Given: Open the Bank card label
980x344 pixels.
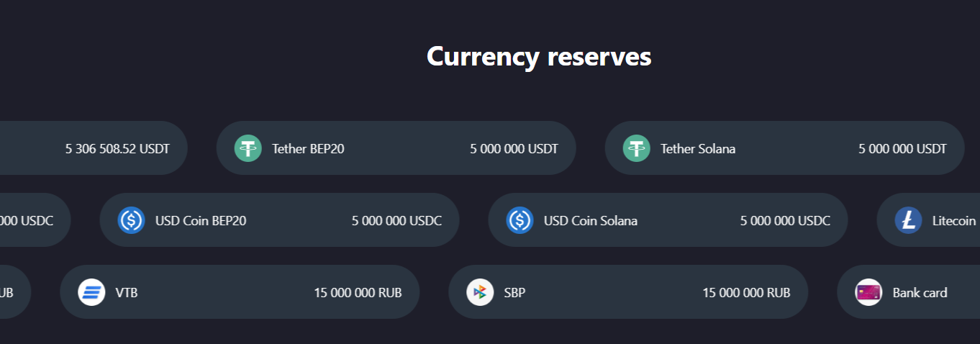Looking at the screenshot, I should click(x=920, y=293).
